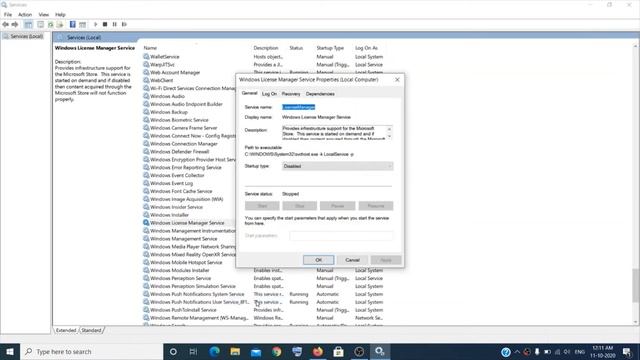
Task: Select Services (Local) in console tree
Action: coord(27,36)
